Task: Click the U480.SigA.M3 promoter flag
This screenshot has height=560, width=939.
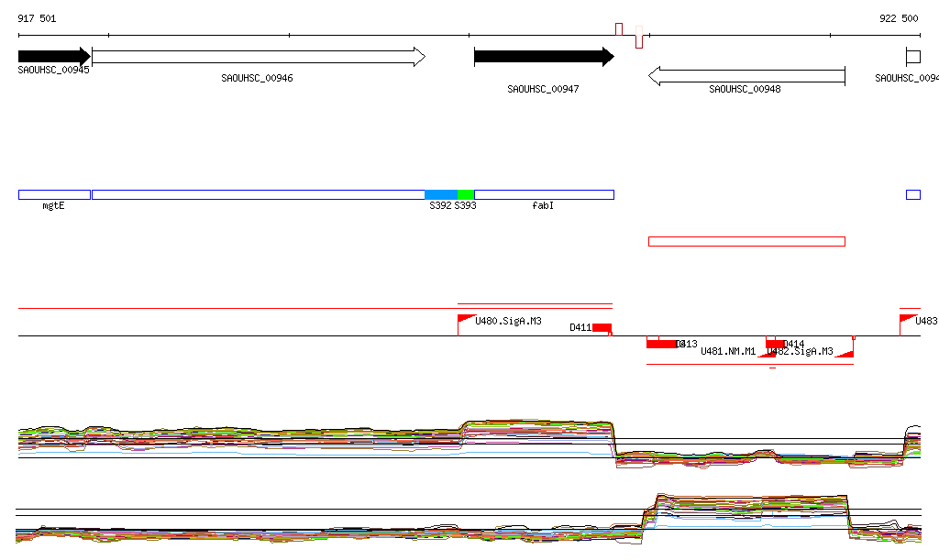Action: (467, 324)
